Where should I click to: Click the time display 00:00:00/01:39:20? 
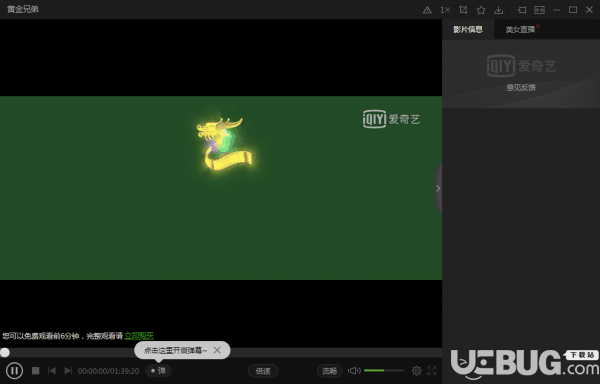pyautogui.click(x=109, y=371)
